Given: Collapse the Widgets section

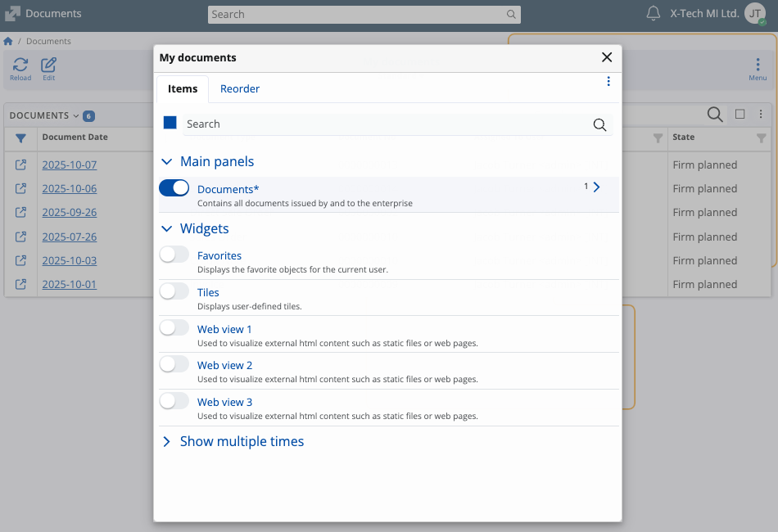Looking at the screenshot, I should pyautogui.click(x=166, y=229).
